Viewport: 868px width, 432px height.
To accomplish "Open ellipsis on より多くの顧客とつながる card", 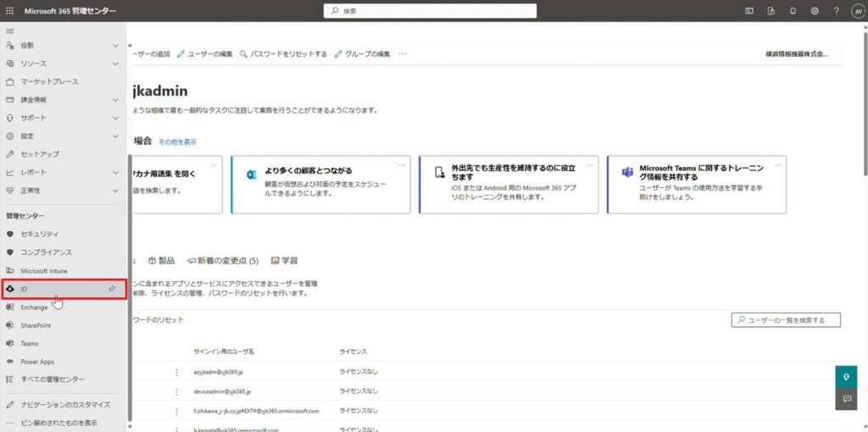I will pos(402,165).
